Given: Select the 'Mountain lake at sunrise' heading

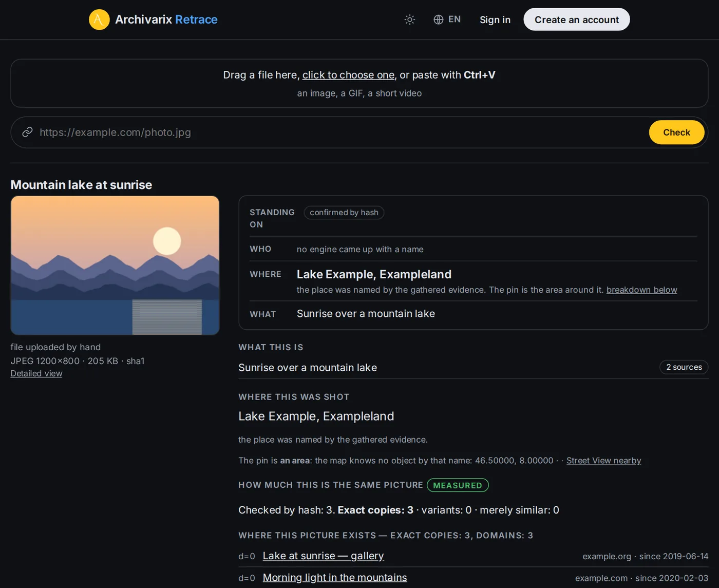Looking at the screenshot, I should (81, 185).
